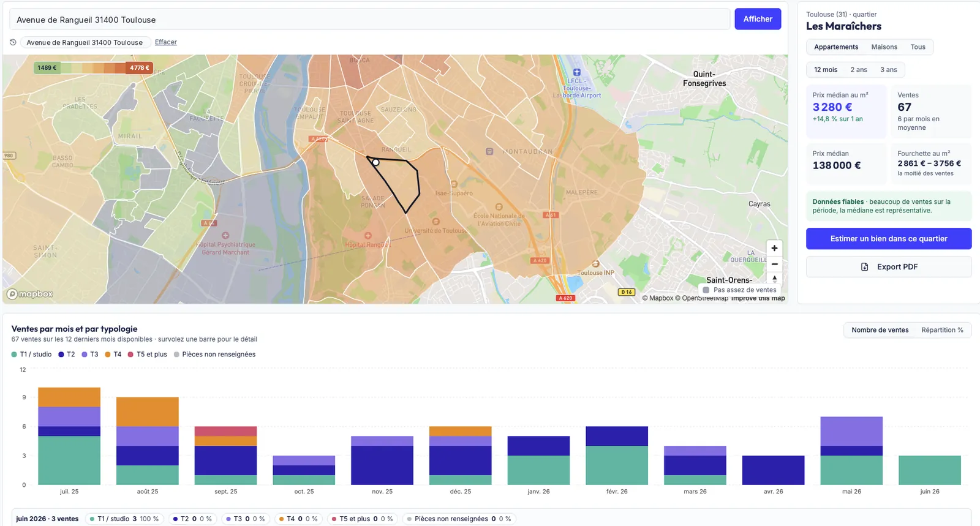Click the map zoom out minus button

(x=774, y=264)
